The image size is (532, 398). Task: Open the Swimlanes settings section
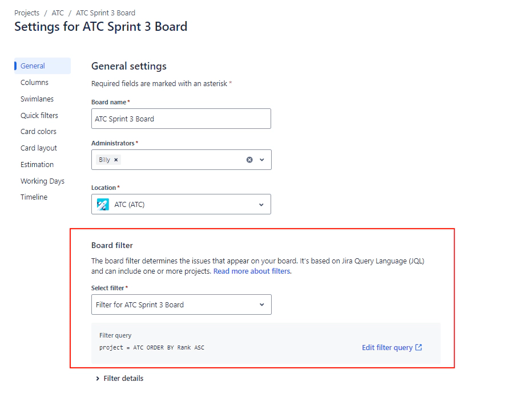(x=37, y=99)
